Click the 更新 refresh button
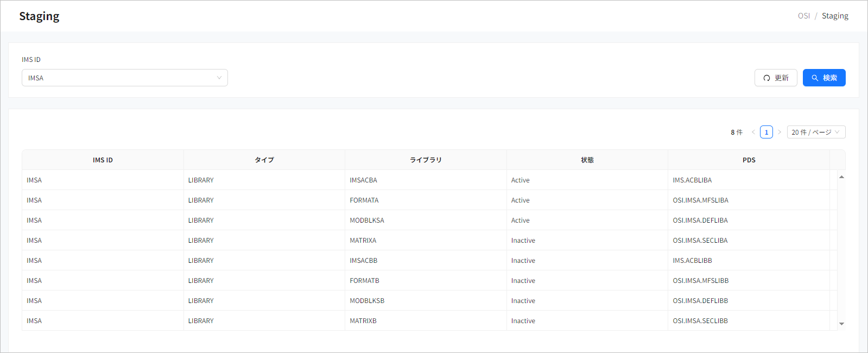 pos(775,78)
